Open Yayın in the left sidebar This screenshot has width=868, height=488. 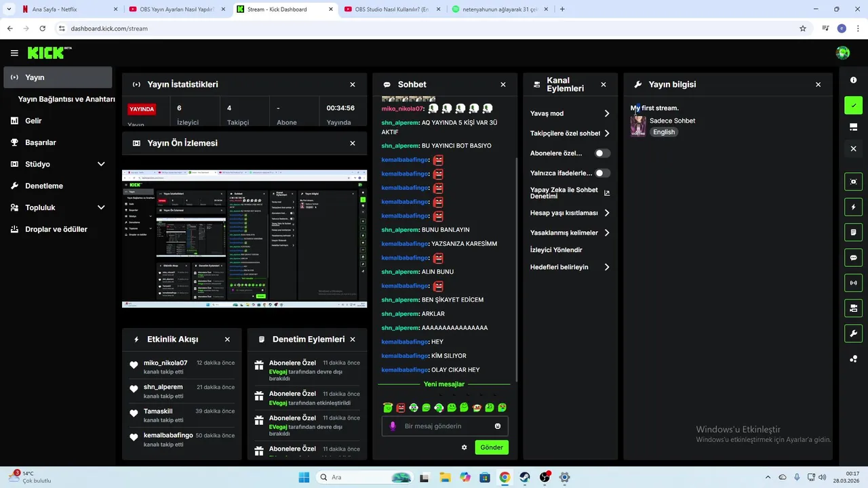coord(58,77)
